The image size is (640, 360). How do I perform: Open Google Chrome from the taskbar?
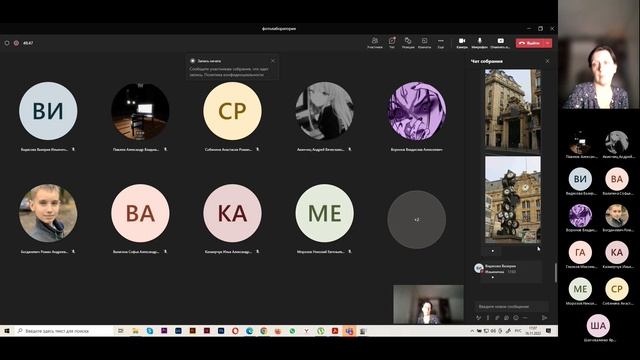point(264,331)
